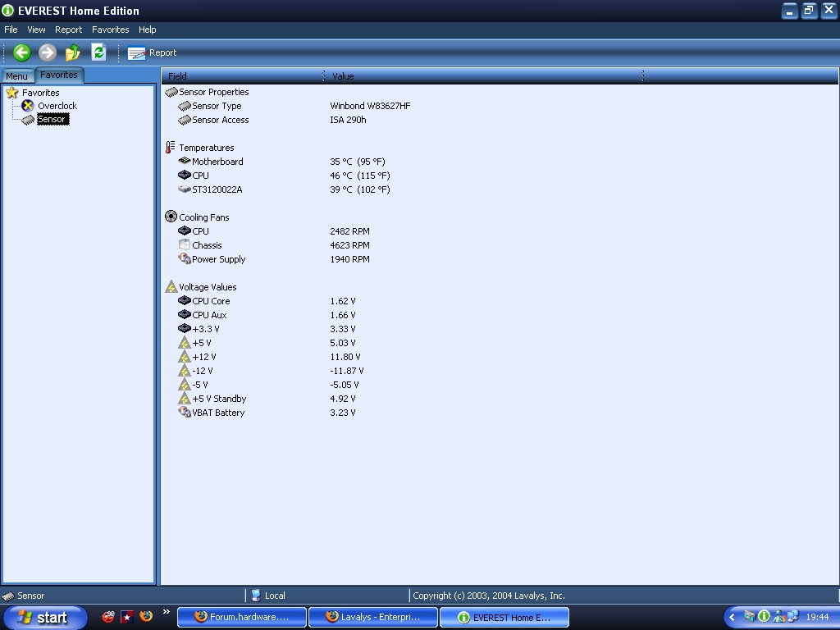Click the EVEREST Home E taskbar button

pyautogui.click(x=504, y=617)
